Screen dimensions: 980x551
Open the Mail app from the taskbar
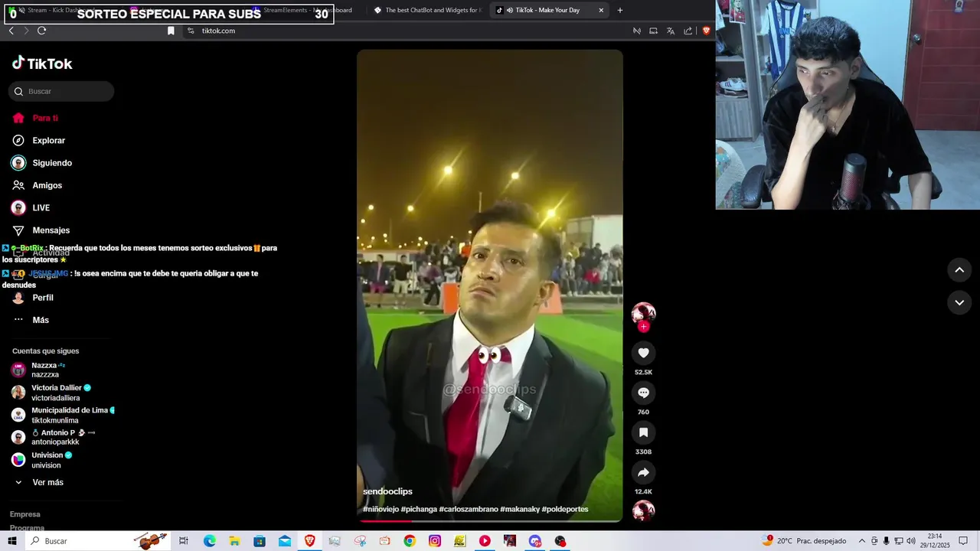pos(284,541)
